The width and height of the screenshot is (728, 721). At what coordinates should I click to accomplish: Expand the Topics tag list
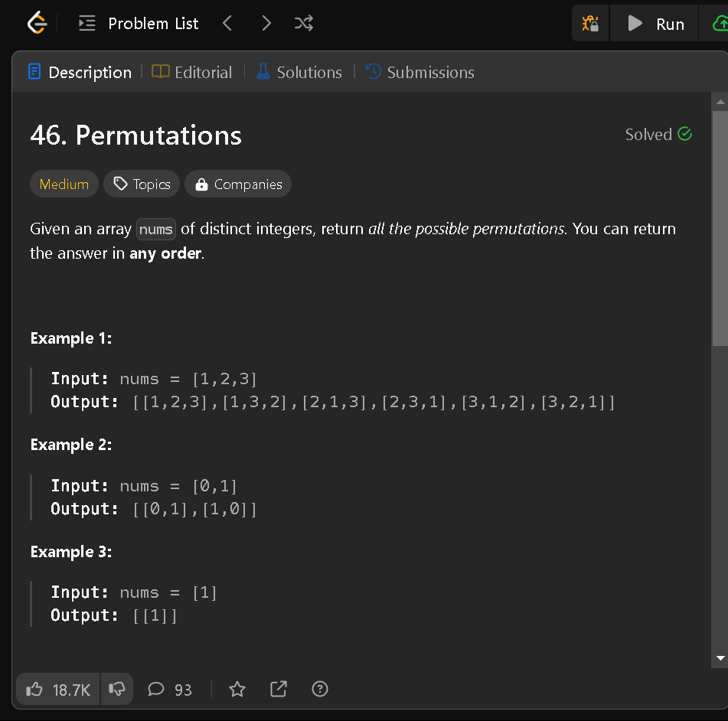click(x=141, y=184)
